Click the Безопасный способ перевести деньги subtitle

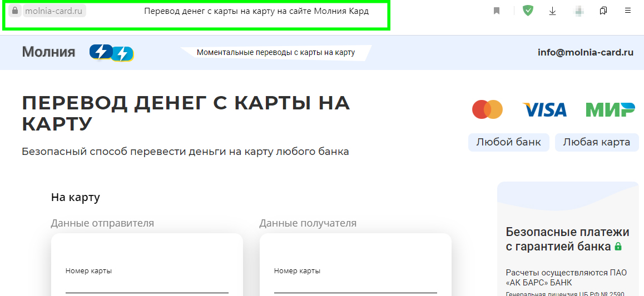pos(185,152)
